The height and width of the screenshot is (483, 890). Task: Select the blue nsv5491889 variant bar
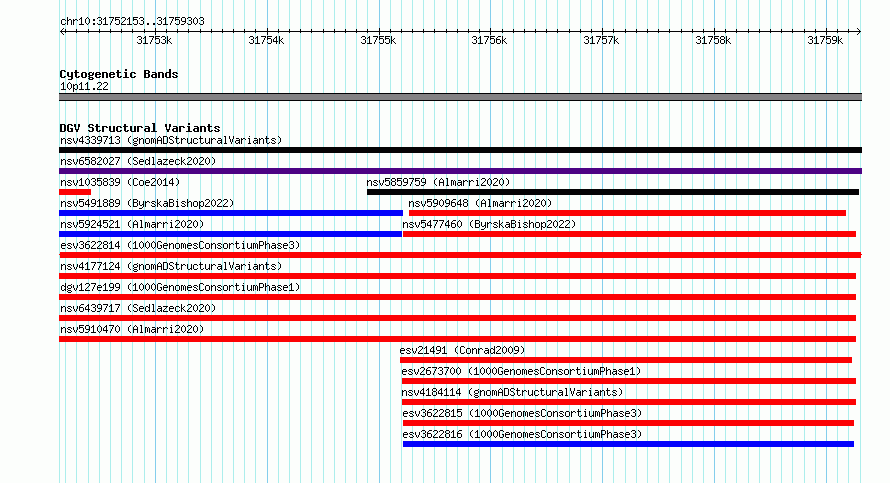click(231, 213)
